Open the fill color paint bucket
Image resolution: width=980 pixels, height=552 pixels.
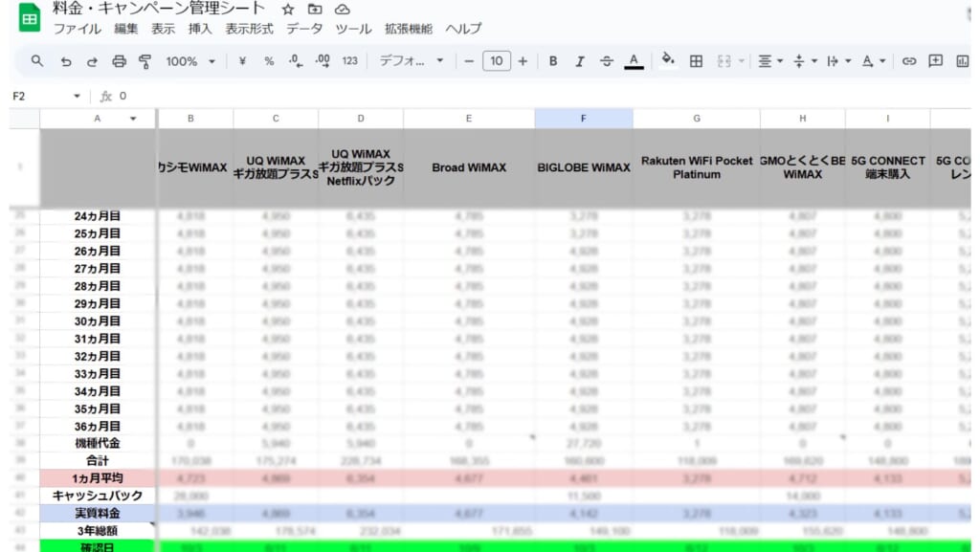click(x=668, y=59)
